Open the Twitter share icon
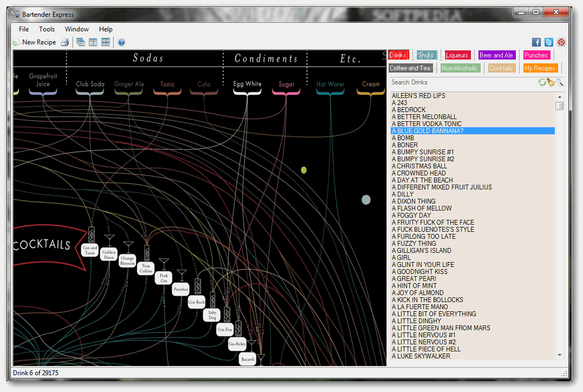Screen dimensions: 583x392 tap(549, 42)
